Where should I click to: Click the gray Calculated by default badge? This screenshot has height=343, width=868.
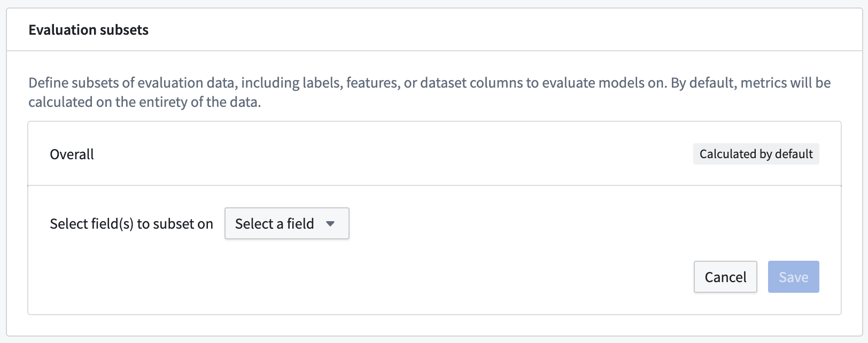(756, 154)
